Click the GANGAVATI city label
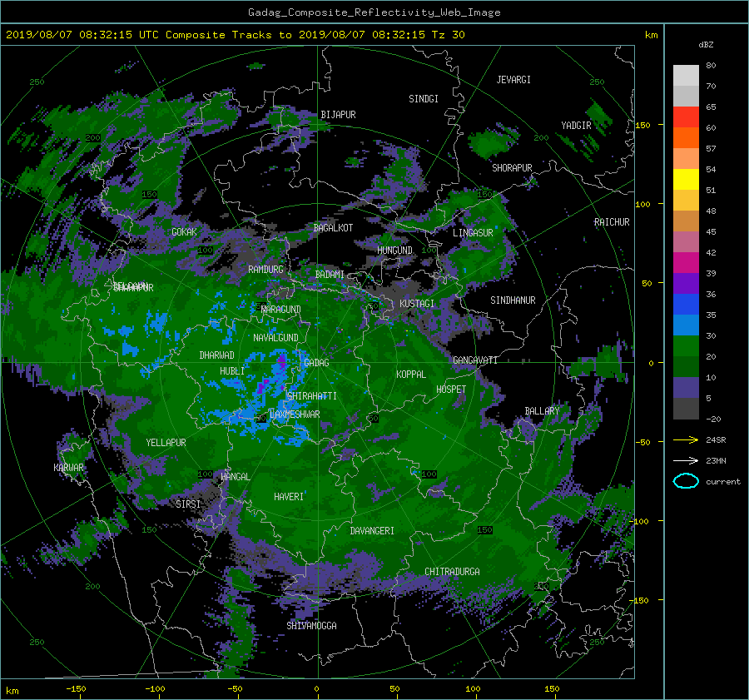749x700 pixels. [x=475, y=360]
